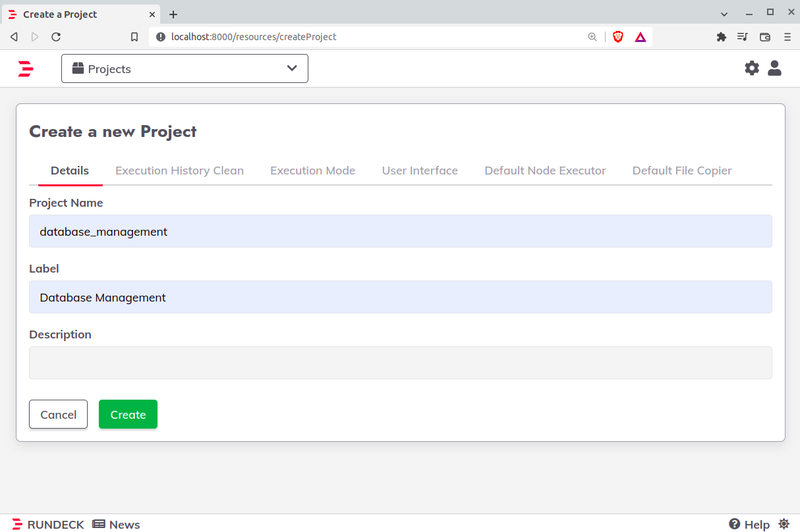Click the bug icon in footer
Screen dimensions: 800x532
(x=784, y=524)
